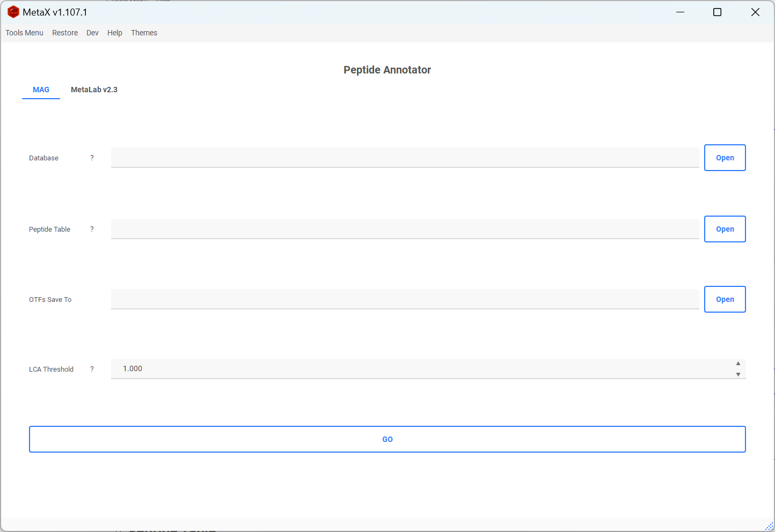Click the GO button
775x532 pixels.
point(387,439)
